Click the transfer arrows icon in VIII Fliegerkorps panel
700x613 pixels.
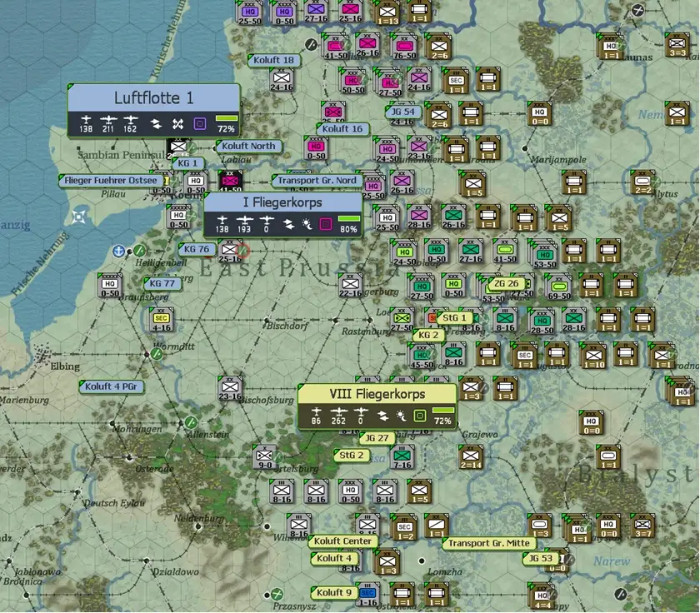pyautogui.click(x=382, y=415)
